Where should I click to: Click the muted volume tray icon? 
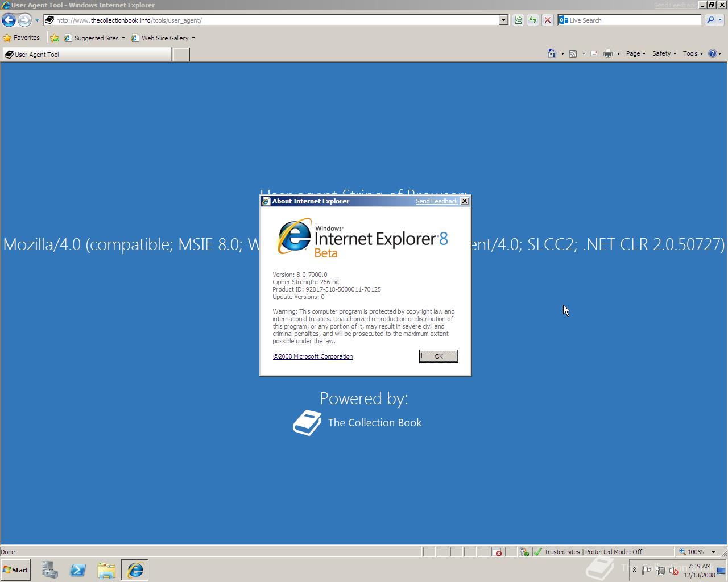pos(673,570)
